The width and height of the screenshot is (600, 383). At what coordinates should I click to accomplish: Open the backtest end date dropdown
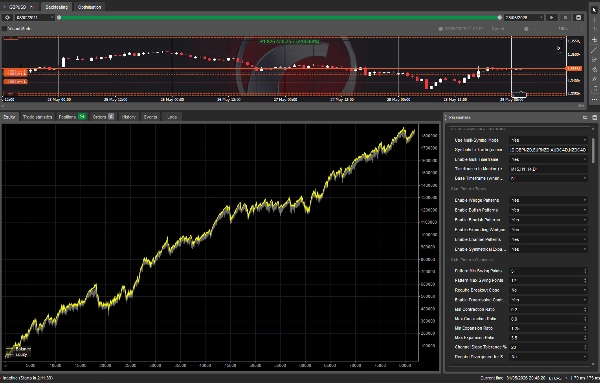524,18
